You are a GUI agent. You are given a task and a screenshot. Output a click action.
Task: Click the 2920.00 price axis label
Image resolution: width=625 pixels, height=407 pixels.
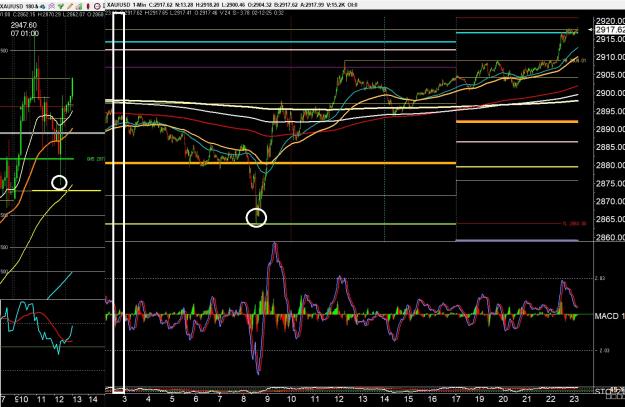pos(610,21)
